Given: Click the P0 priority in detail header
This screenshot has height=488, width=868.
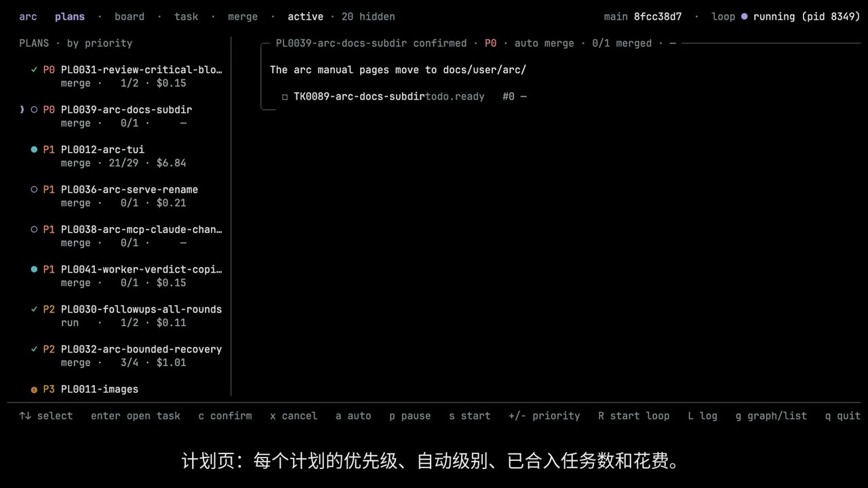Looking at the screenshot, I should coord(490,43).
